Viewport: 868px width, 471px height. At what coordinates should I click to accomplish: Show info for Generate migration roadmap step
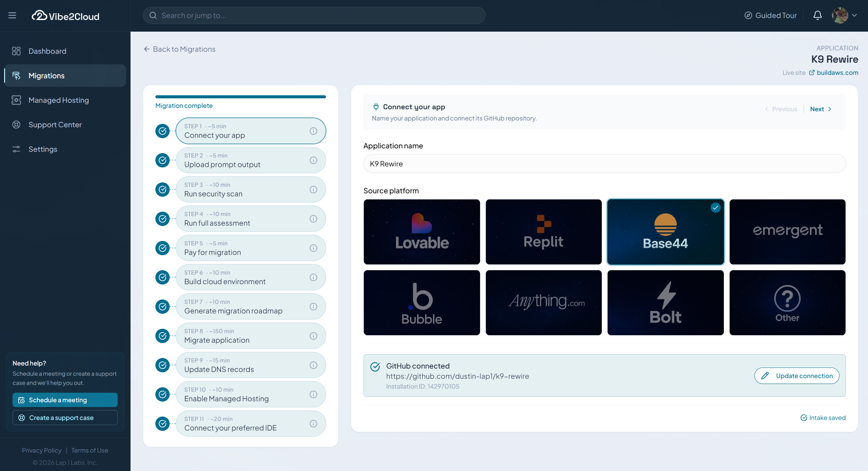click(x=313, y=307)
